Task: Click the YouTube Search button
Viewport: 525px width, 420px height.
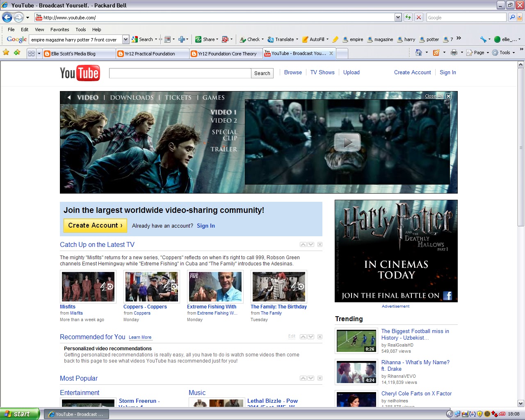Action: (262, 73)
